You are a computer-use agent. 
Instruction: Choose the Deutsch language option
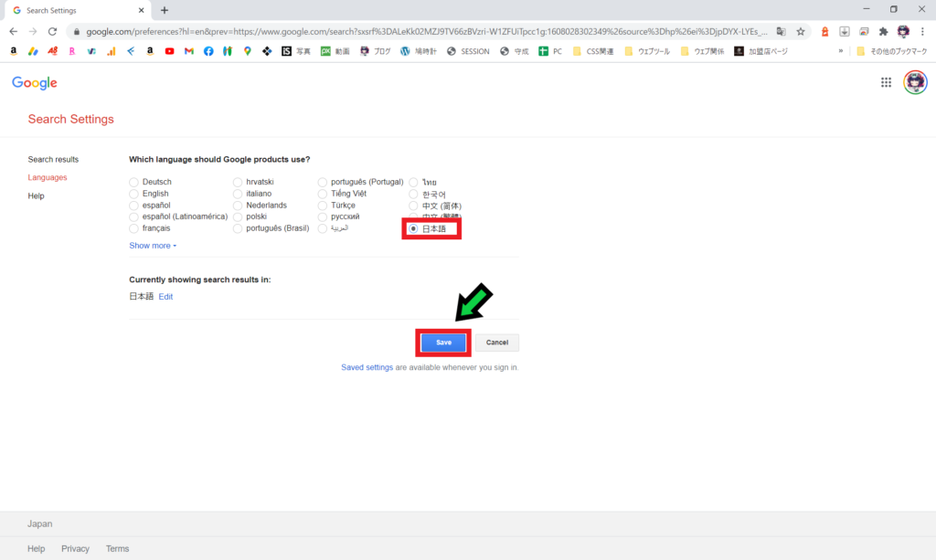coord(134,182)
